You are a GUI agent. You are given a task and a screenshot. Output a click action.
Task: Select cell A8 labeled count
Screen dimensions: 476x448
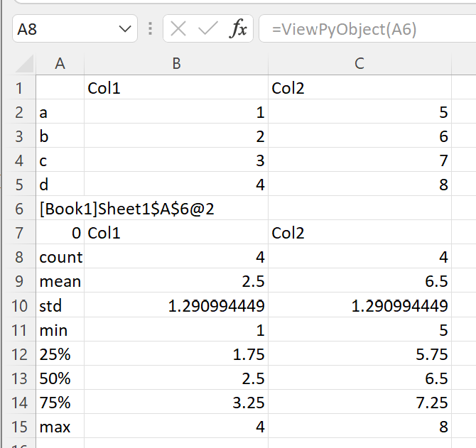coord(60,257)
